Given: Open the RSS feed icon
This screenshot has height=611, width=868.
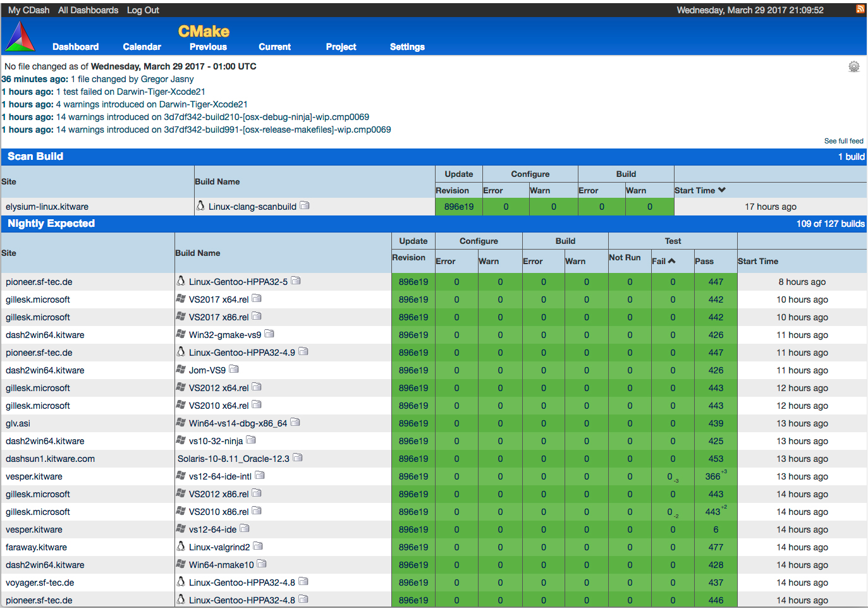Looking at the screenshot, I should 860,9.
